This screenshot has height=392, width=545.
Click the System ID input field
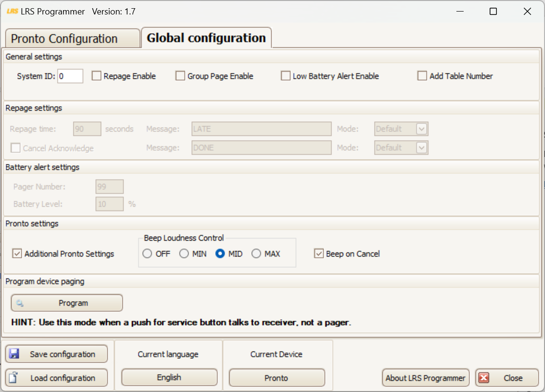pos(70,76)
